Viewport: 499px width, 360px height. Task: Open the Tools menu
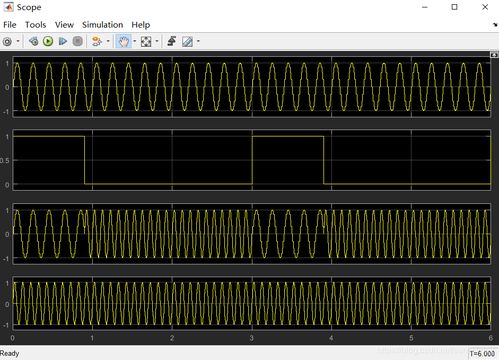click(x=36, y=25)
